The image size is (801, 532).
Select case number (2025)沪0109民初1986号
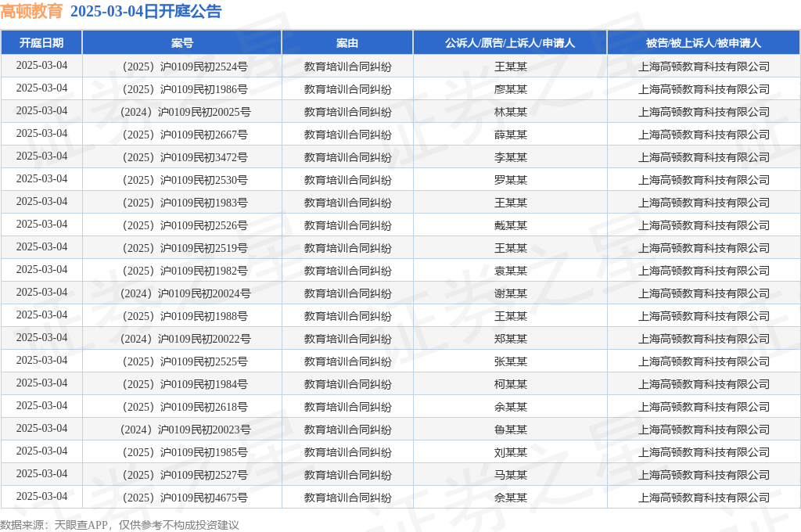point(185,89)
